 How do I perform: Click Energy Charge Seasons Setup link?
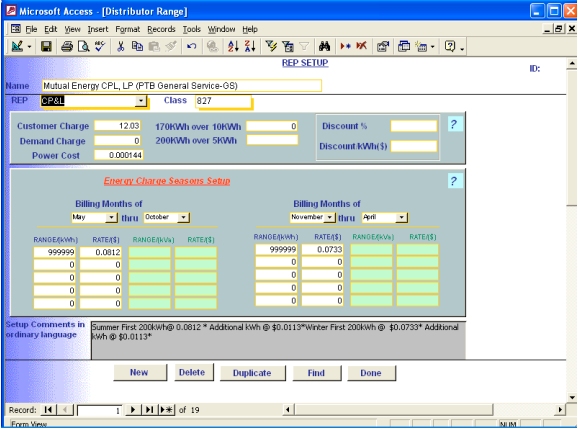coord(167,181)
